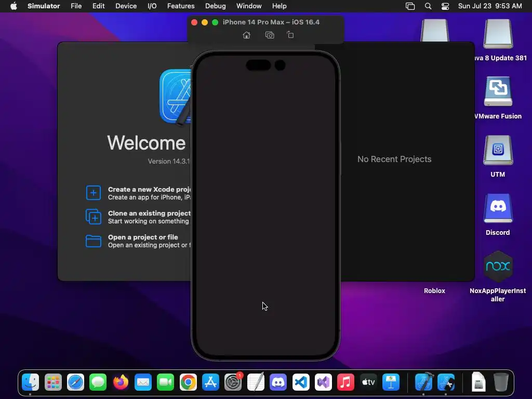
Task: Open the Features menu
Action: (181, 6)
